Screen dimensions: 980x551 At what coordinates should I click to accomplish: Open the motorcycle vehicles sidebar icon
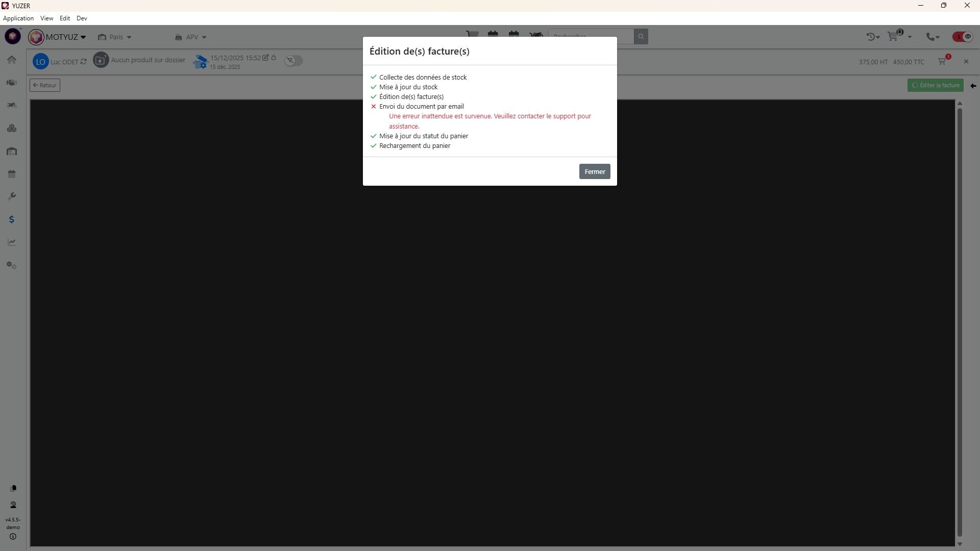pyautogui.click(x=12, y=105)
